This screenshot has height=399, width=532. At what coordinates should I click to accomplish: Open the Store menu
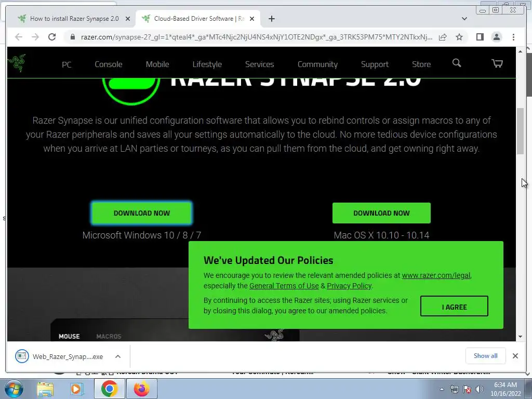coord(421,64)
